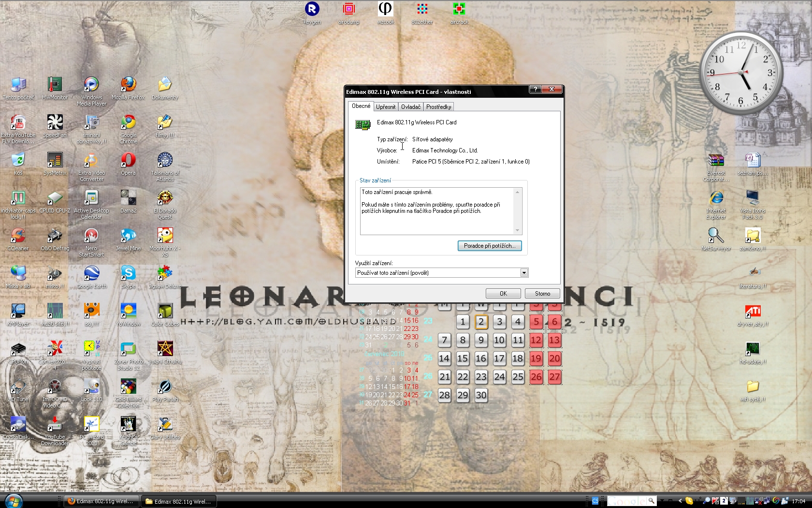Select tile 30 in the large desktop calendar
812x508 pixels.
(x=481, y=395)
